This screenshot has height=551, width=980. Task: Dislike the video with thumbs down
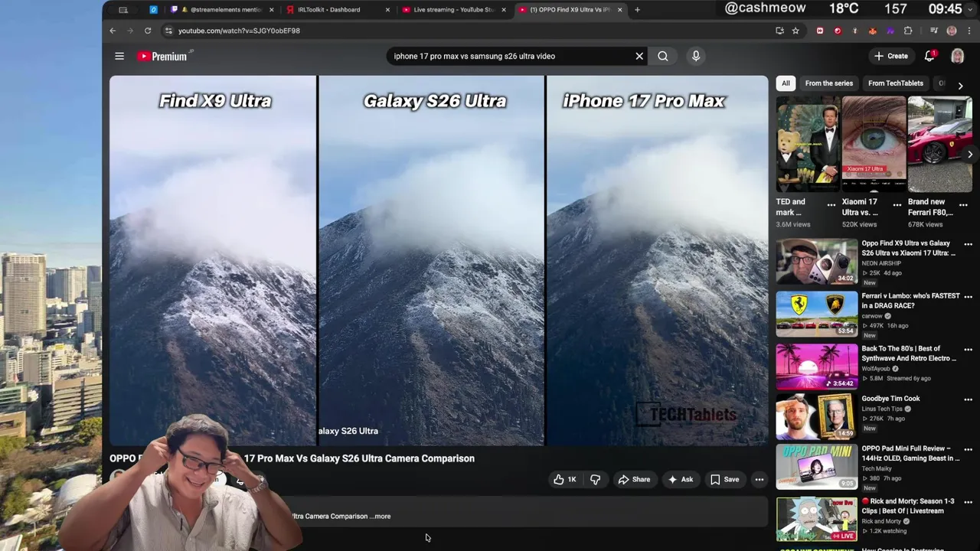point(595,480)
